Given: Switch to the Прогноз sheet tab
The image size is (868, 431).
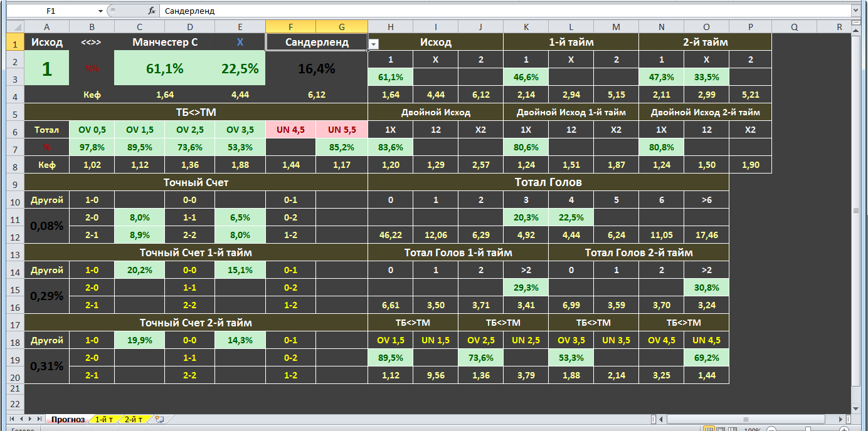Looking at the screenshot, I should click(x=68, y=419).
